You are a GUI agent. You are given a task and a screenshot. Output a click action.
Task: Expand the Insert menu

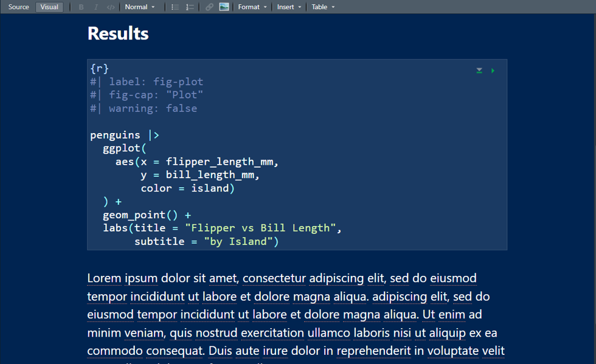(289, 7)
